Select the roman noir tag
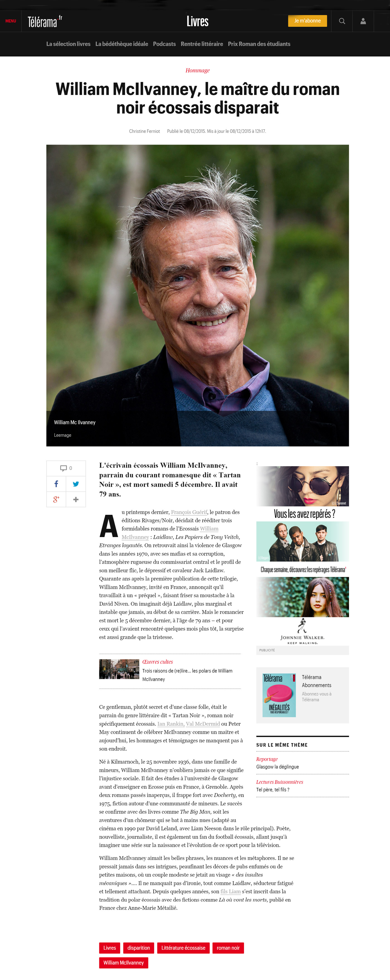390x980 pixels. 228,948
